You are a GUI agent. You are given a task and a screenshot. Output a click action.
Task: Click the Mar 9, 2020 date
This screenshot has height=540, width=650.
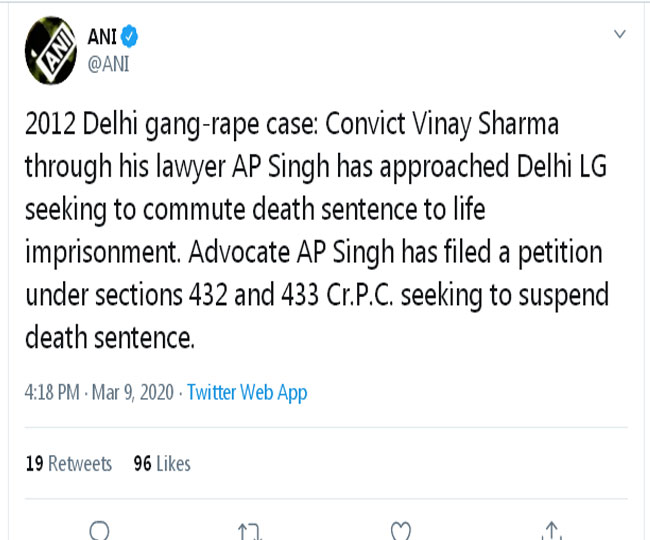click(132, 392)
